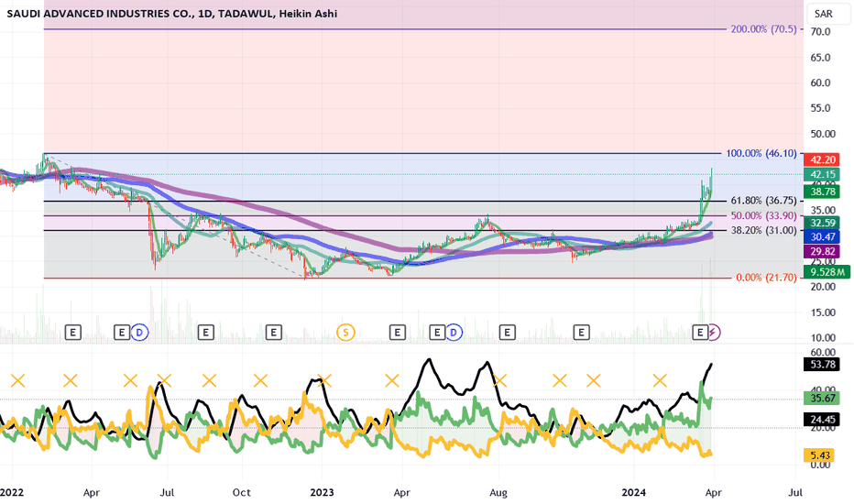Screen dimensions: 854x504
Task: Click the 9.528M volume tag
Action: pyautogui.click(x=827, y=272)
